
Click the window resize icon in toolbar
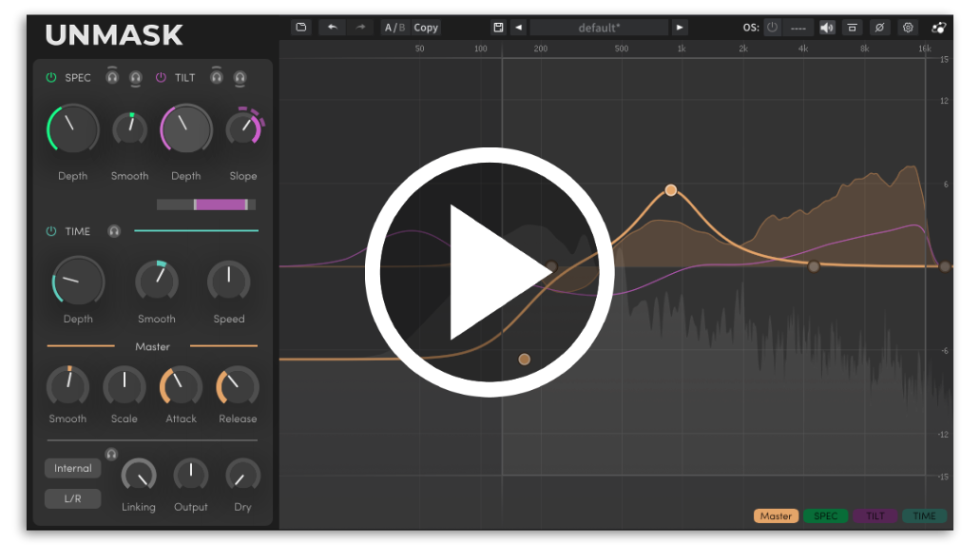click(852, 28)
